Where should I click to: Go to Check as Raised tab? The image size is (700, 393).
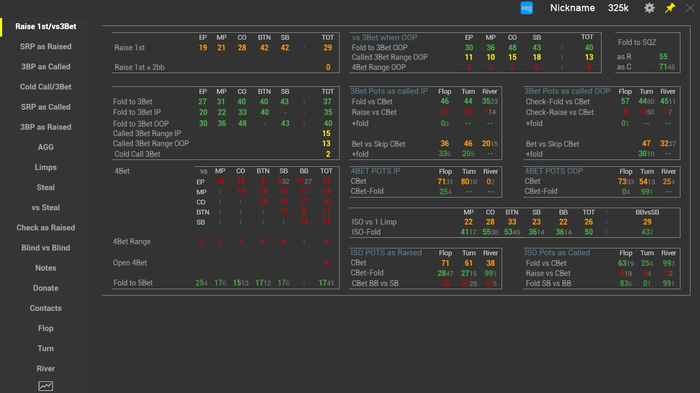coord(46,227)
